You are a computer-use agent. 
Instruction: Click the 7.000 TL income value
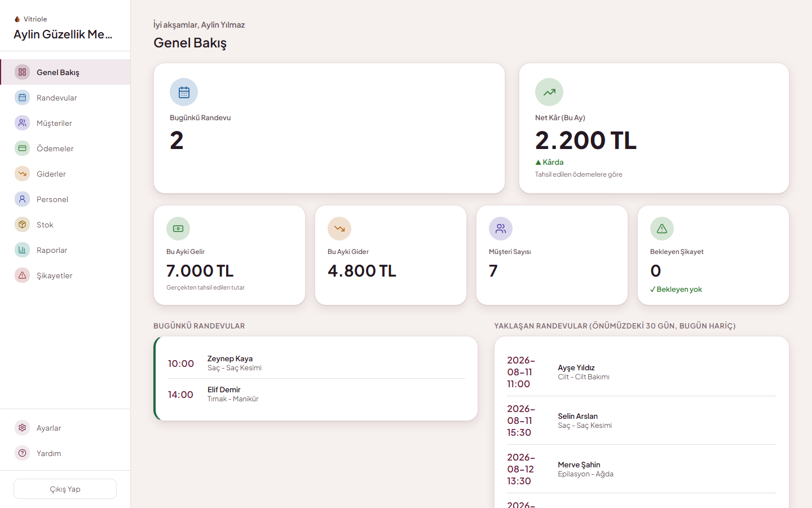click(x=200, y=271)
